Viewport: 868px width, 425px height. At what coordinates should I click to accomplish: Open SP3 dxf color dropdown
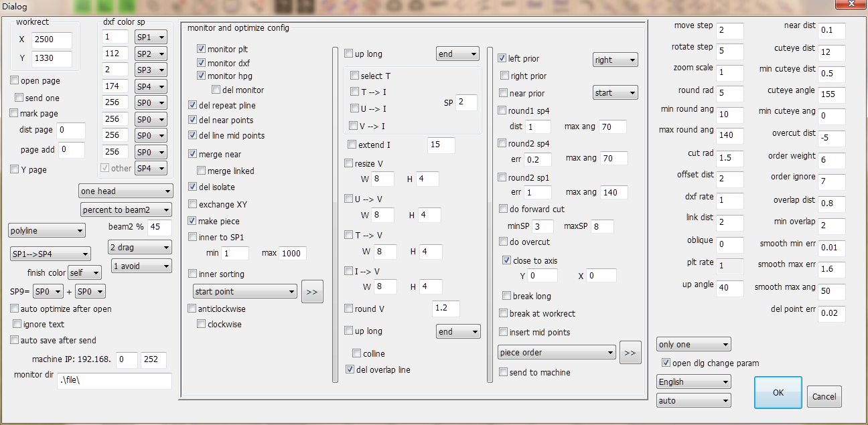[x=151, y=70]
